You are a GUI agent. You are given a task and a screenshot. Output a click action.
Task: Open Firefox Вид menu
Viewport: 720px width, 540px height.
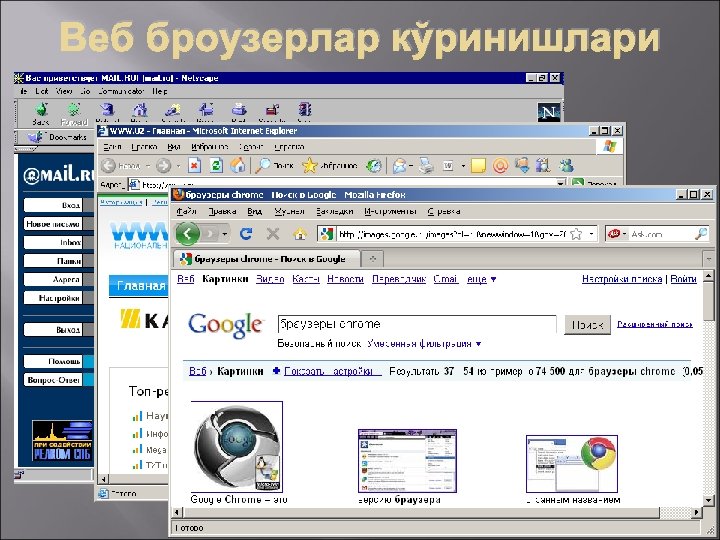[254, 211]
